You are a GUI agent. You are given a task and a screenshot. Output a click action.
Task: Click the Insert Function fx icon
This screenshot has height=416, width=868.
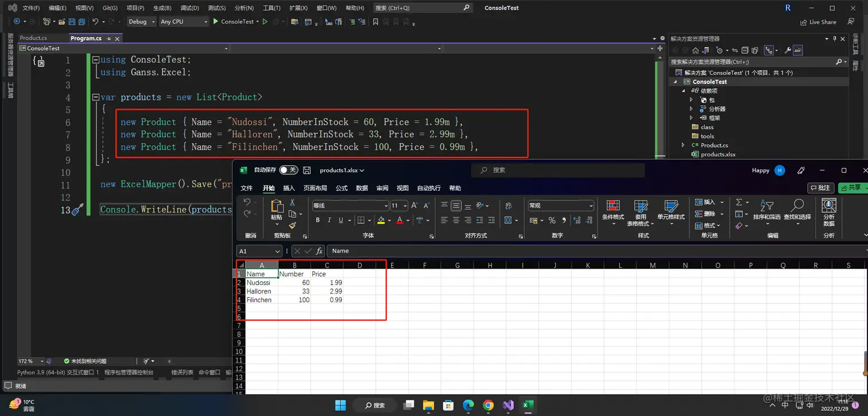pyautogui.click(x=319, y=251)
